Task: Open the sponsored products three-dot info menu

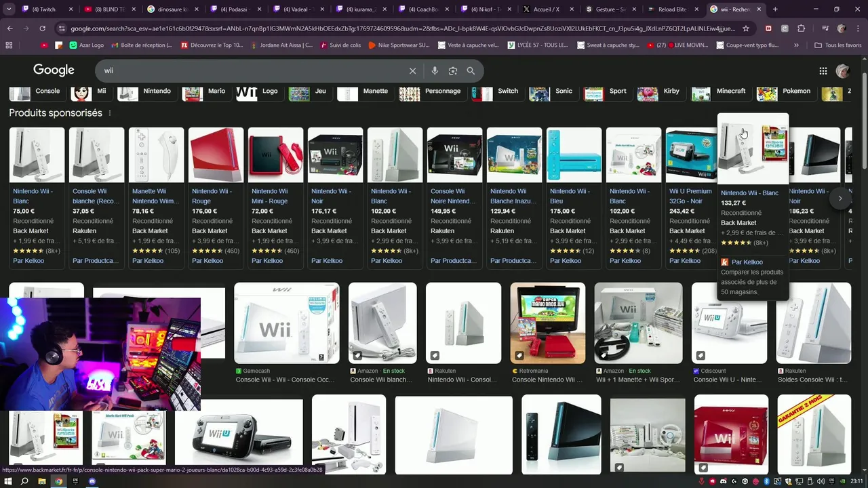Action: (x=110, y=113)
